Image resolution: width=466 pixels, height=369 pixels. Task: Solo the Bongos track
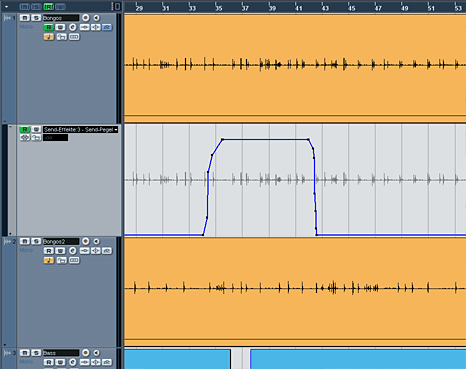click(36, 18)
